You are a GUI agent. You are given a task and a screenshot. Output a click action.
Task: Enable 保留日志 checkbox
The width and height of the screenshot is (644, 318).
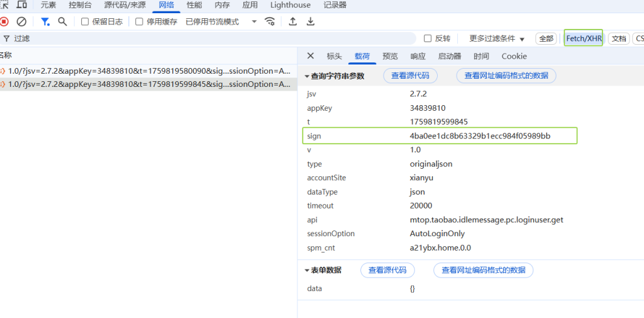tap(85, 22)
